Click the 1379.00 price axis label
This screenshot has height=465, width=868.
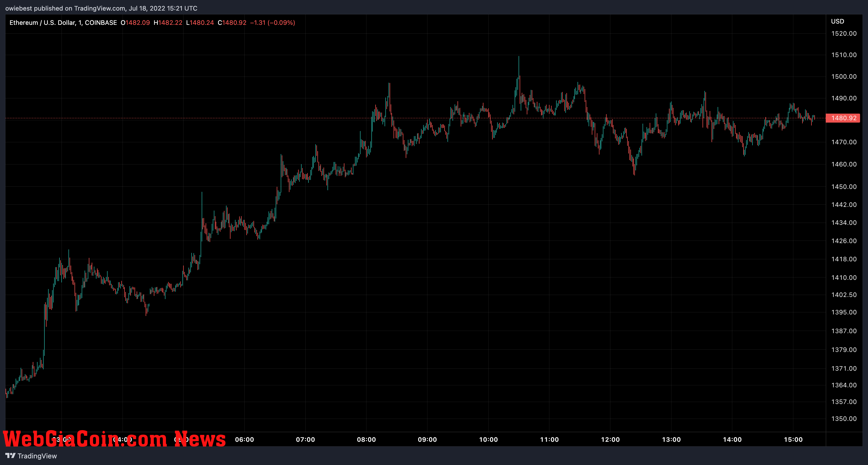[x=844, y=350]
